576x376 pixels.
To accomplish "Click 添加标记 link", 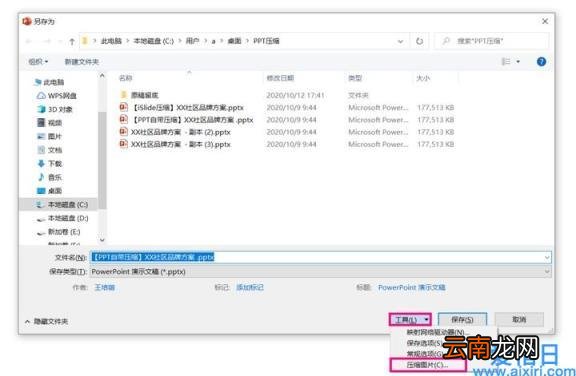I will (x=250, y=288).
